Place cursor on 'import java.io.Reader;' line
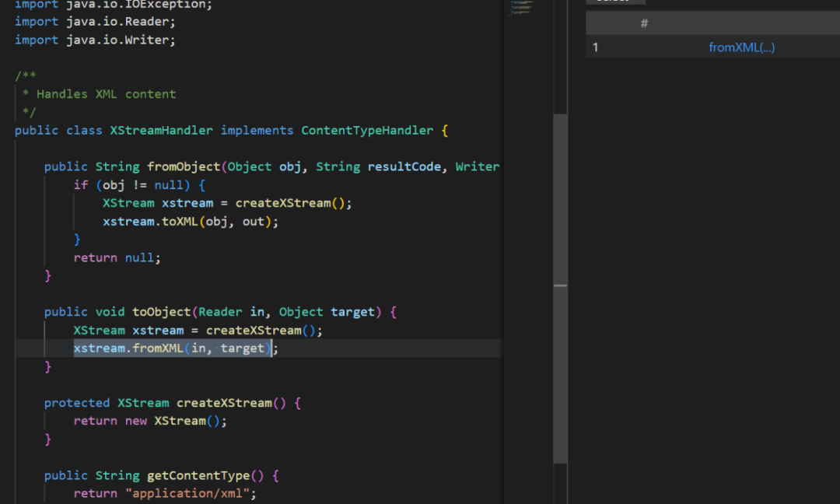840x504 pixels. tap(95, 22)
